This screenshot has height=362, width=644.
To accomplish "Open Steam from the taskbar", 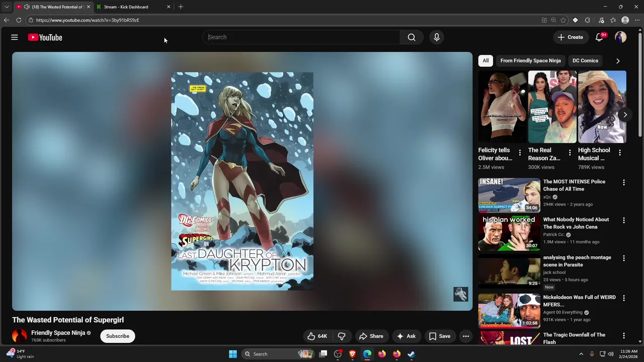I will [x=411, y=354].
